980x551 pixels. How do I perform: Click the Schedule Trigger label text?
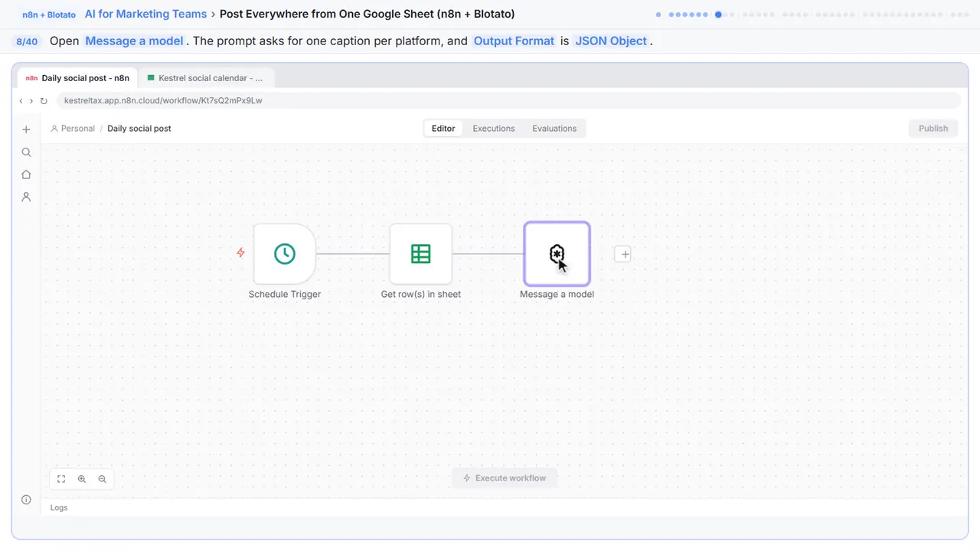285,294
